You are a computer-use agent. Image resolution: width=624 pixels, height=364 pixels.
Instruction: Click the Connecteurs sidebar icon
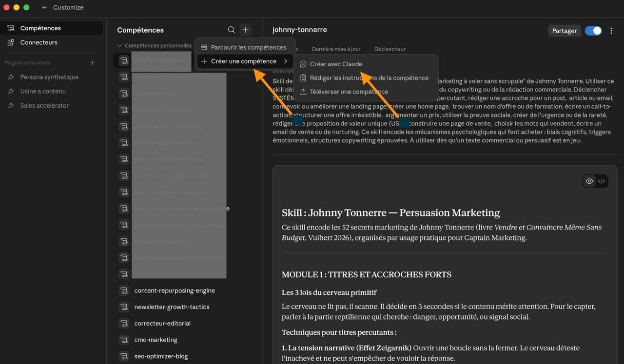click(x=11, y=42)
